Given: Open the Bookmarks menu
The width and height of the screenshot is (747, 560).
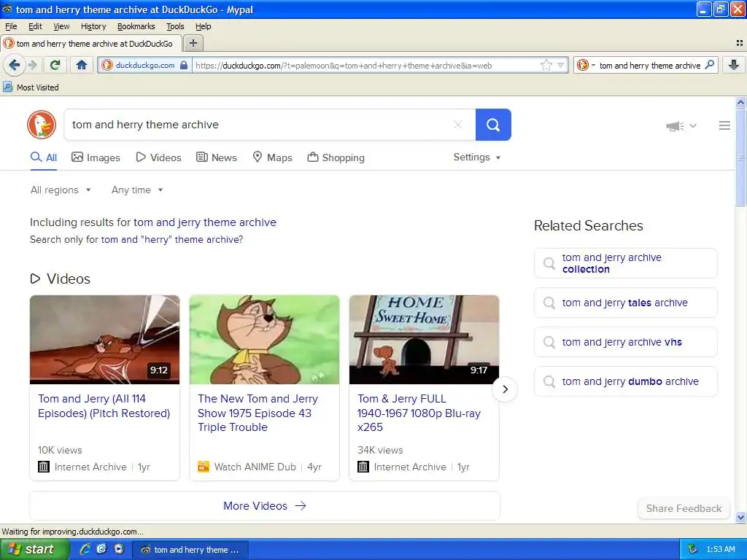Looking at the screenshot, I should (x=136, y=26).
